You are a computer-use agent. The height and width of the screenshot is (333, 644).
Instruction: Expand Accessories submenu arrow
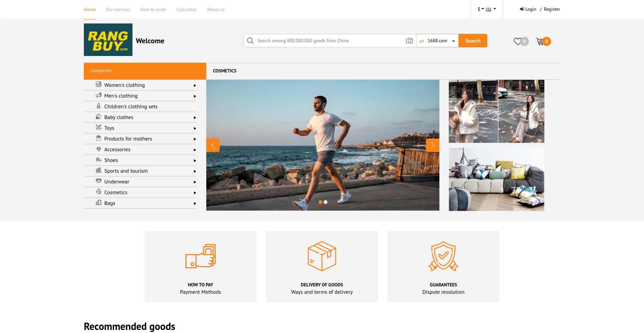195,150
